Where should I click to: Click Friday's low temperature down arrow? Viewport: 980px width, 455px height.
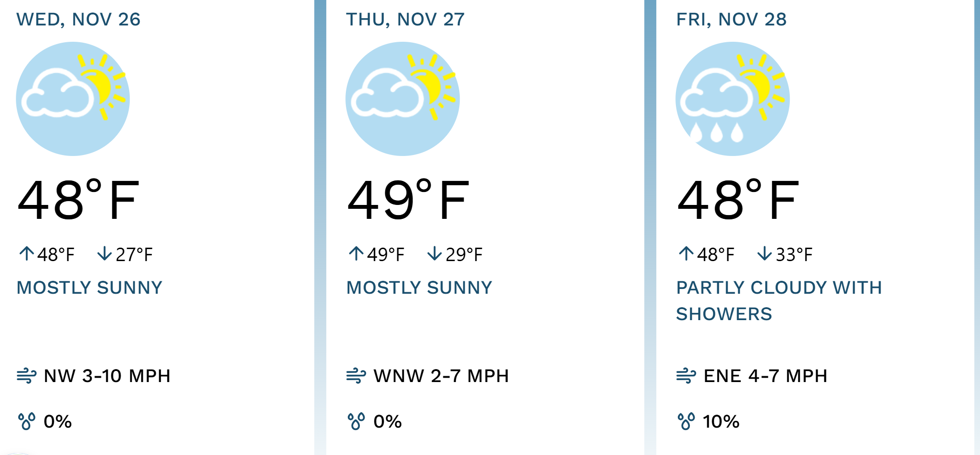pyautogui.click(x=764, y=253)
